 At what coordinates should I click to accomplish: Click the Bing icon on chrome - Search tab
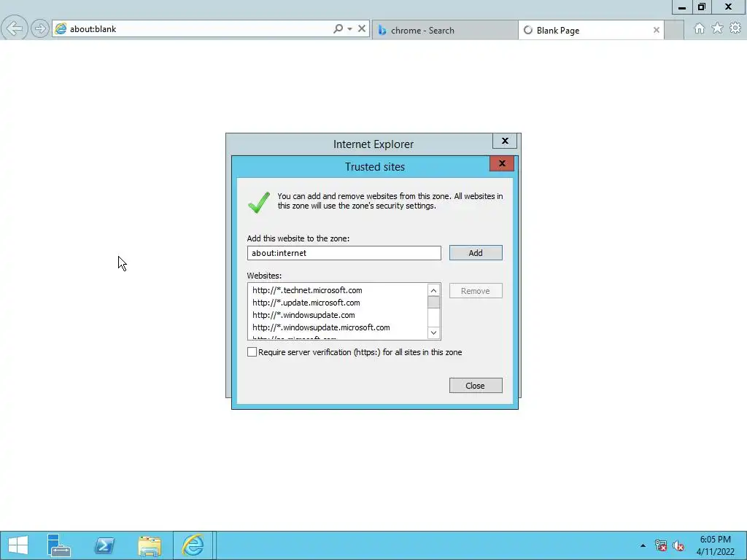[x=382, y=30]
